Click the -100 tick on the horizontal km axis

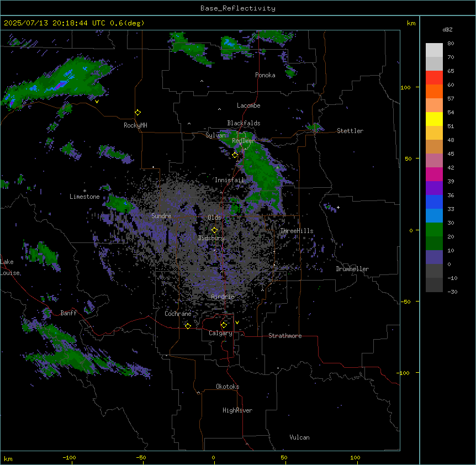point(69,457)
